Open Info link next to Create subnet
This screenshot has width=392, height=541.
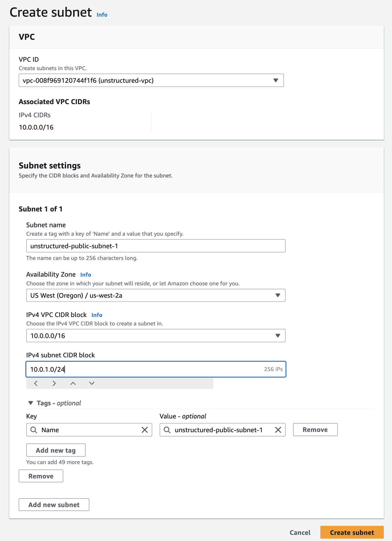pos(102,15)
